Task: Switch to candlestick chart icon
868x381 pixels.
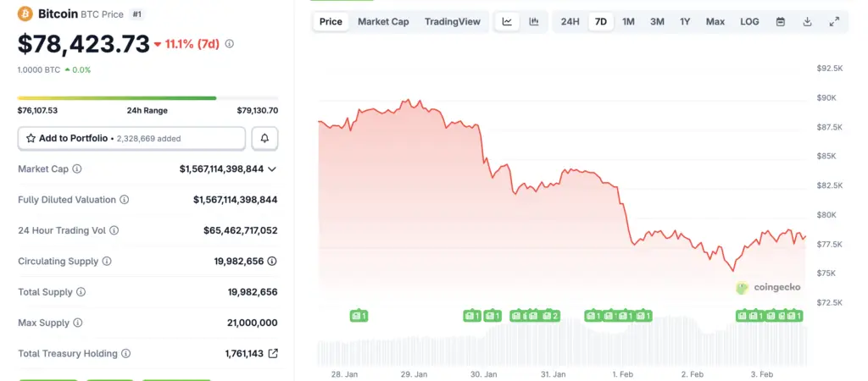Action: pyautogui.click(x=533, y=21)
